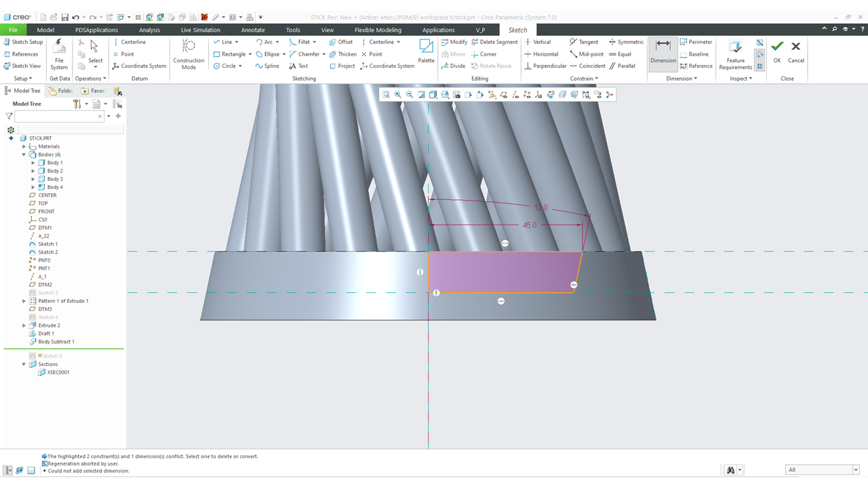Toggle Construction Mode
Viewport: 868px width, 488px height.
189,54
